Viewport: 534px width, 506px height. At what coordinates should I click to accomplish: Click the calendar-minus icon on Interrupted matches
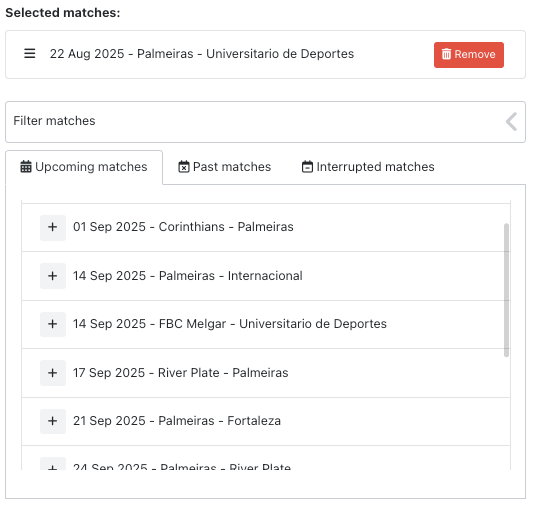307,167
